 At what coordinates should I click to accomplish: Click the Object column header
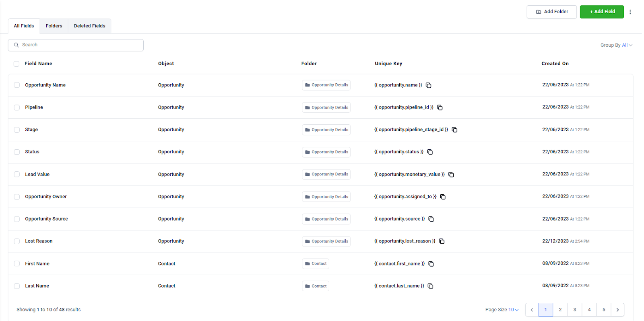(166, 64)
